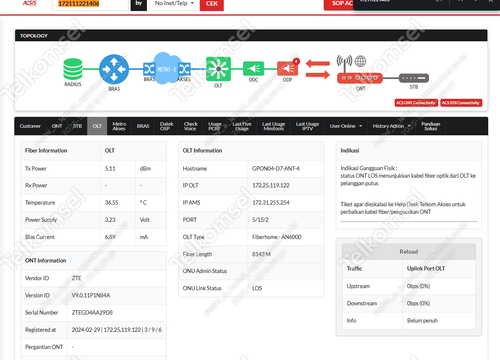The image size is (500, 360).
Task: Open the Metro Akses tab
Action: pos(119,126)
